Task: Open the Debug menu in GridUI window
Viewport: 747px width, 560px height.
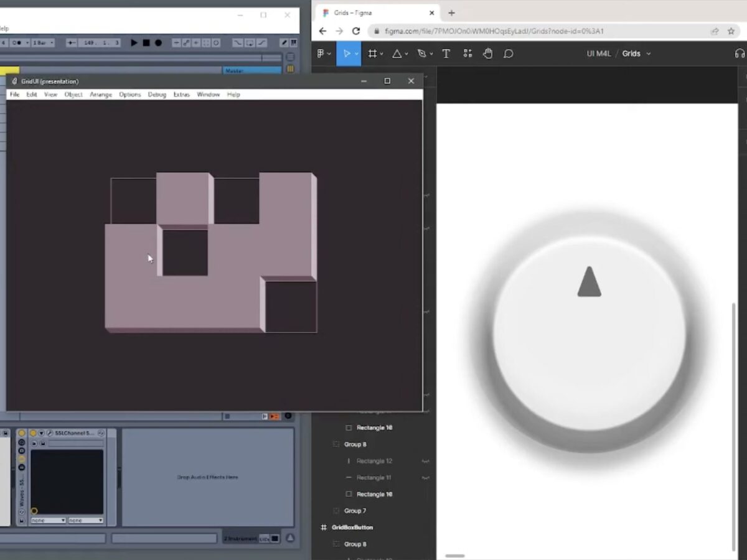Action: 157,95
